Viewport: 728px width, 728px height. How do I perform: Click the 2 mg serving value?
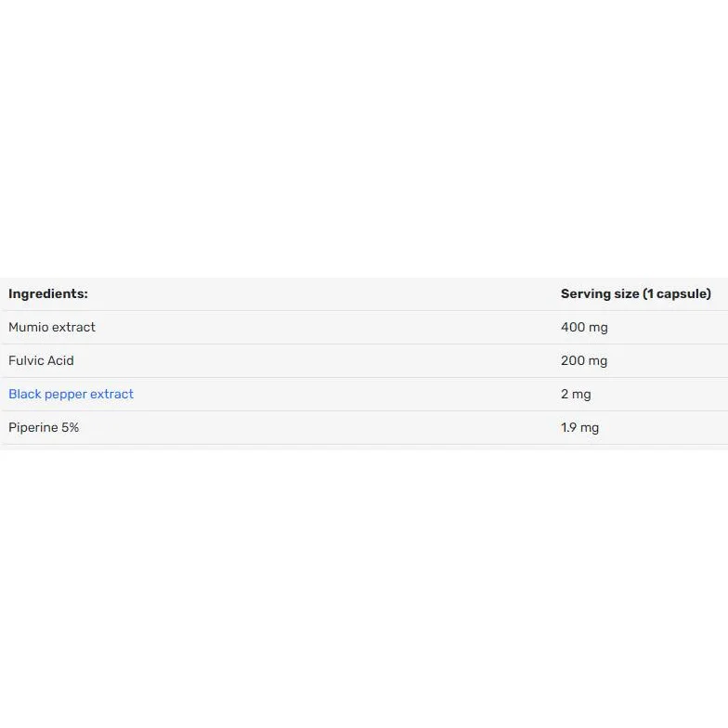click(576, 394)
